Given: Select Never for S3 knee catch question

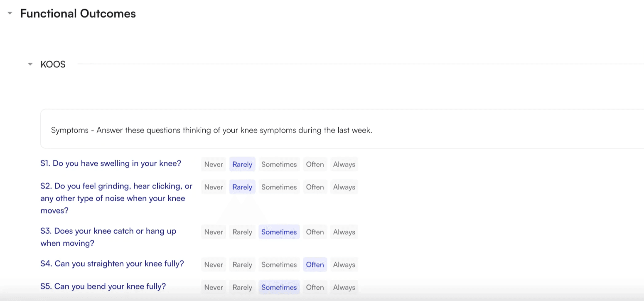Looking at the screenshot, I should [x=214, y=232].
